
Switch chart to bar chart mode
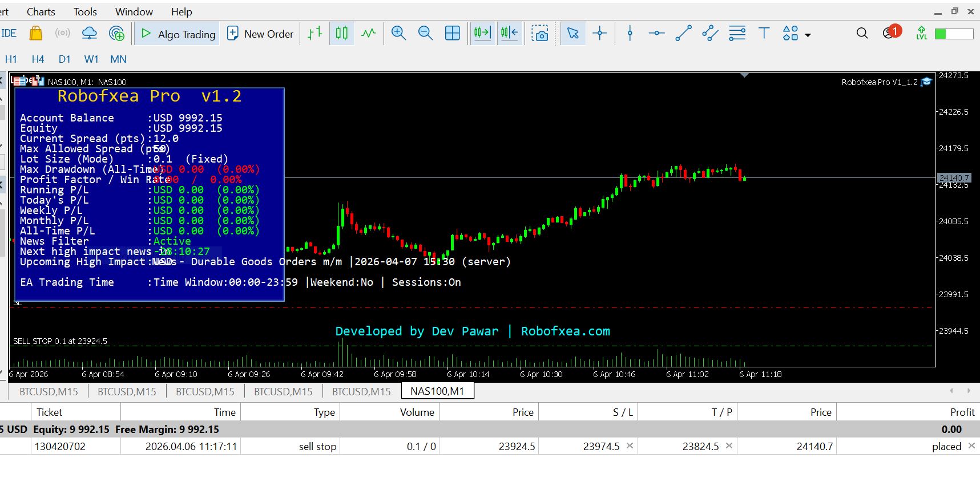(315, 34)
